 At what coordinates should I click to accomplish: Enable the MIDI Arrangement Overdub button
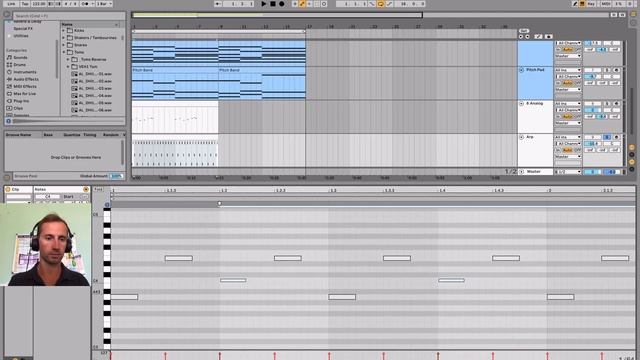295,4
